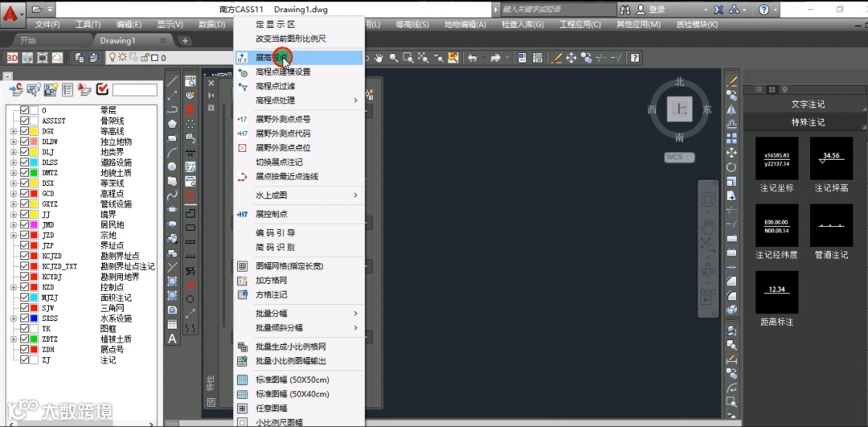Click the blue color swatch of SXSS layer

click(34, 318)
